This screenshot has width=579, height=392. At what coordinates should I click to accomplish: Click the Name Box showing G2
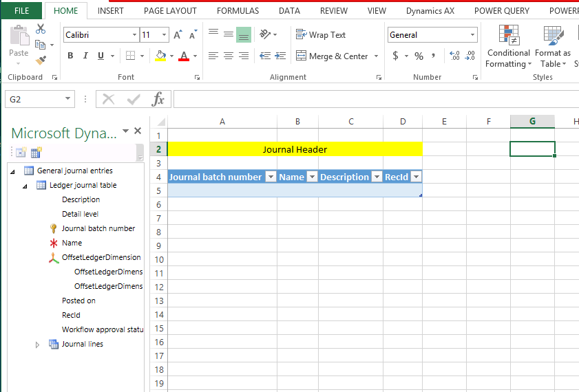(33, 99)
